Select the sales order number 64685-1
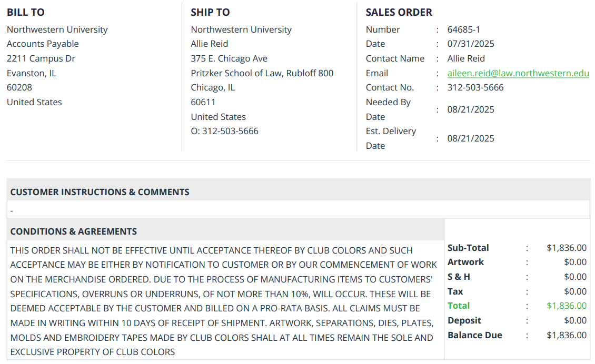The height and width of the screenshot is (364, 595). (463, 29)
